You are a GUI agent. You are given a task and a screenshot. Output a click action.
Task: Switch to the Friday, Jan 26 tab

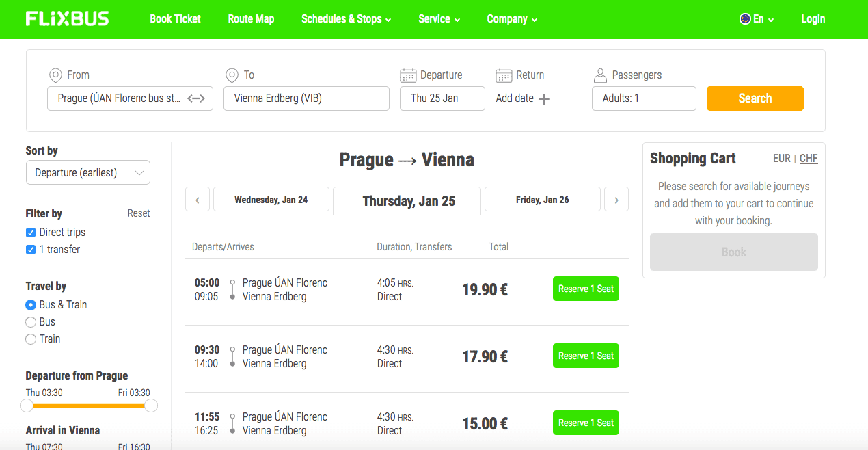(x=542, y=200)
